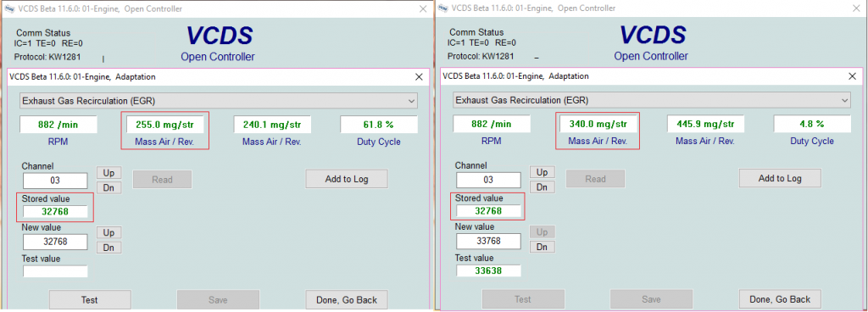Click Read button in right window
This screenshot has width=868, height=312.
click(x=595, y=179)
